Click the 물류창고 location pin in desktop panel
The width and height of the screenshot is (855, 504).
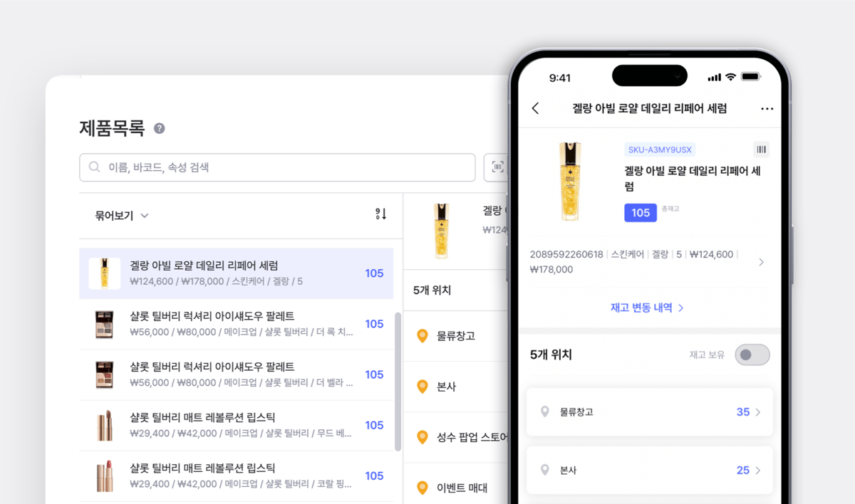point(422,336)
